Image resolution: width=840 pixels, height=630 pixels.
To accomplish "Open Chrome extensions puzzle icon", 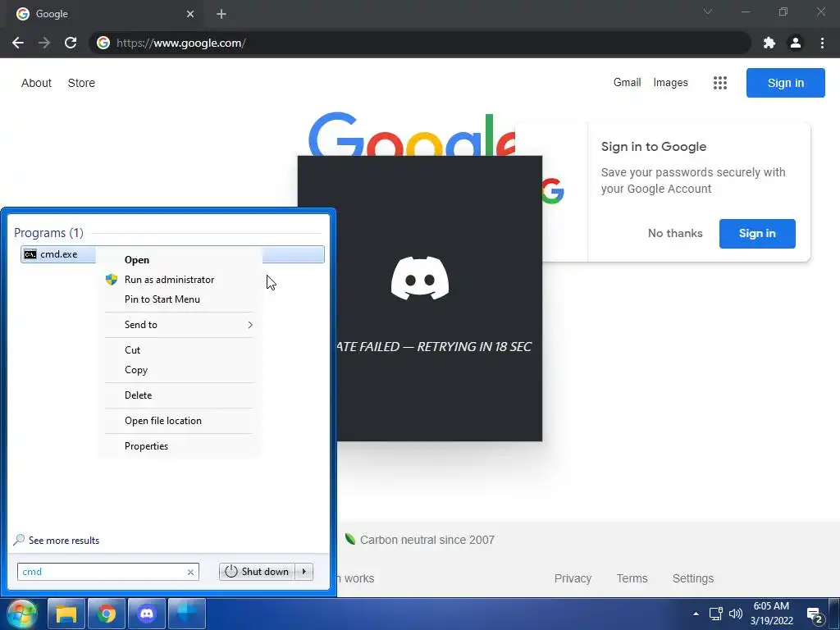I will (769, 43).
